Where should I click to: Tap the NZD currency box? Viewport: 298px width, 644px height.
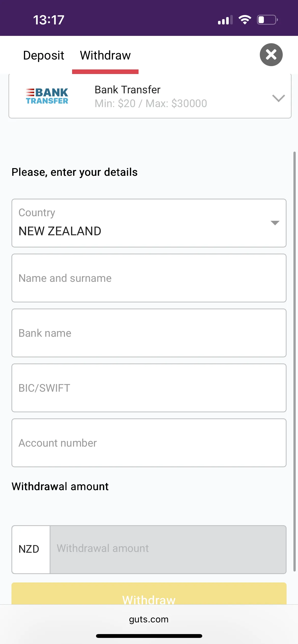point(29,549)
